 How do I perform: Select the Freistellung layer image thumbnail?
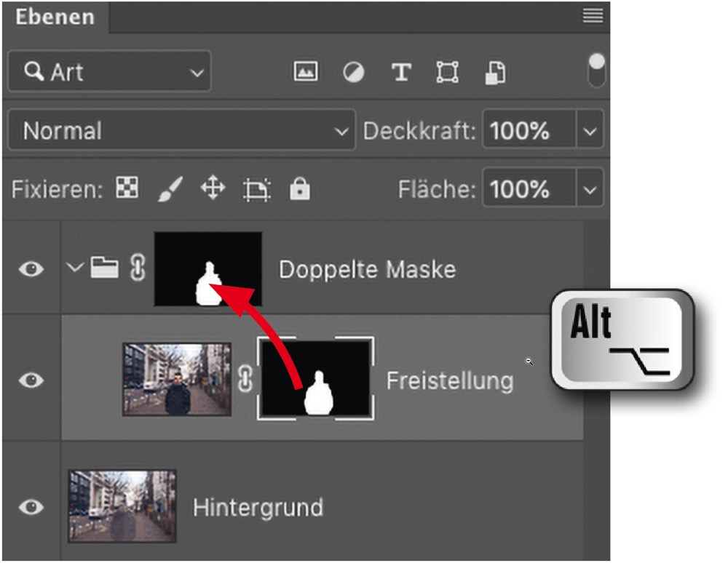[176, 380]
